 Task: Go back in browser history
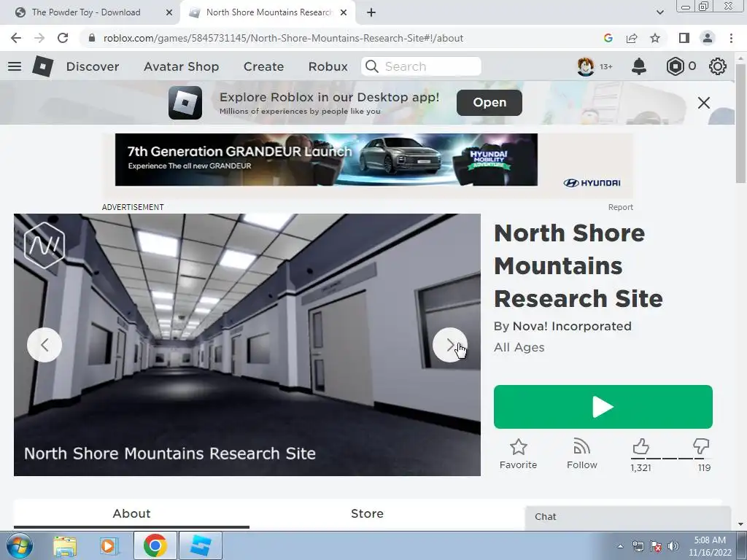click(16, 38)
